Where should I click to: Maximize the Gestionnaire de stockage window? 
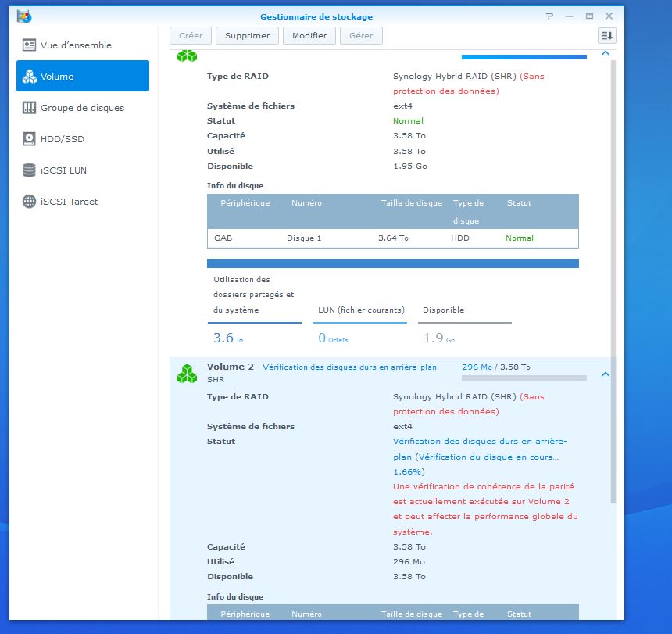click(590, 16)
